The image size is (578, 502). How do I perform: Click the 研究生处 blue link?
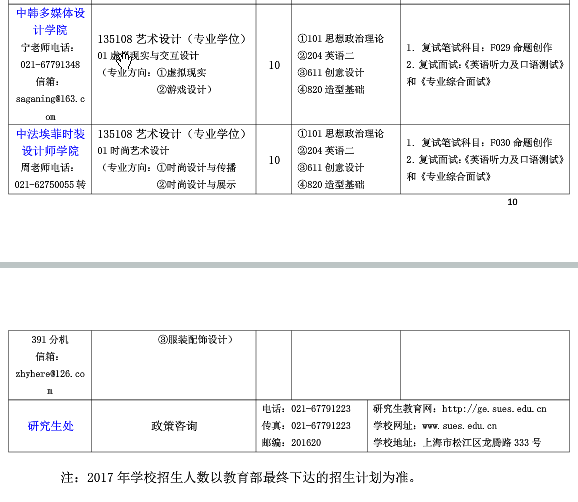tap(51, 426)
